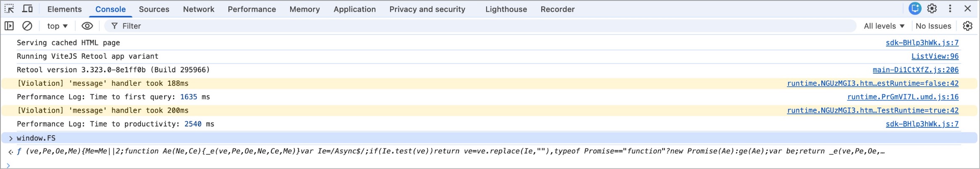Open the Elements tab
The height and width of the screenshot is (169, 980).
[x=65, y=9]
